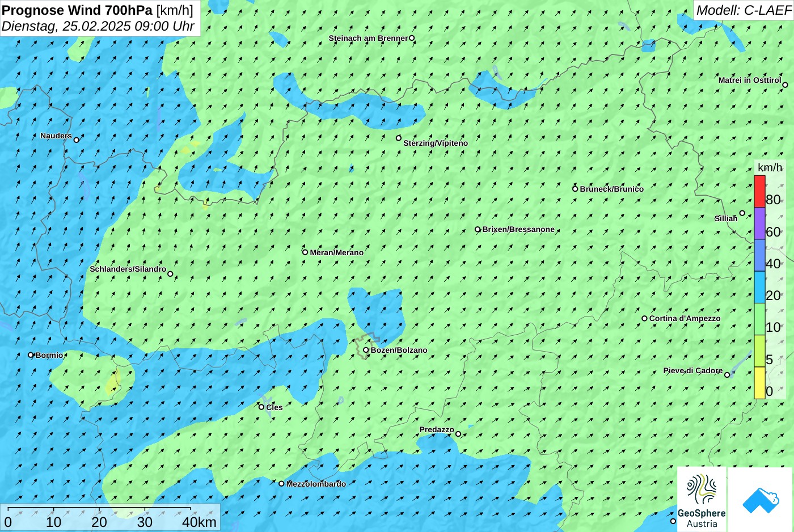Click the "5" value on the color legend

click(x=770, y=360)
